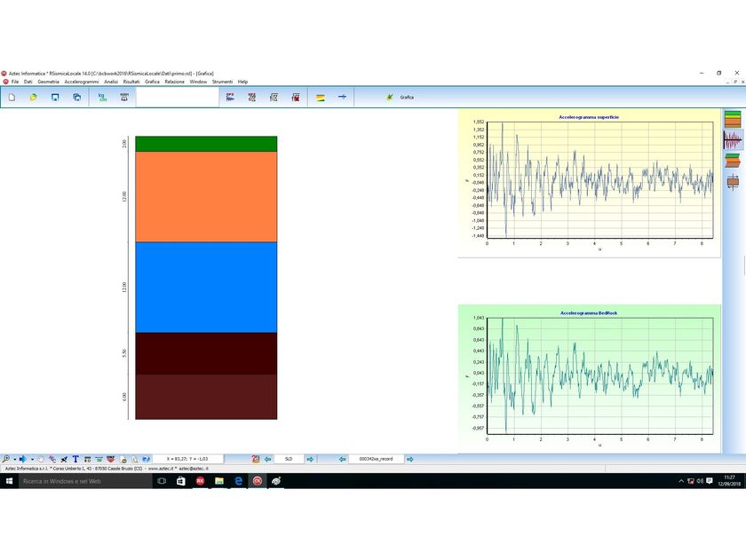This screenshot has width=746, height=560.
Task: Open Microsoft Edge from the taskbar
Action: pyautogui.click(x=238, y=481)
